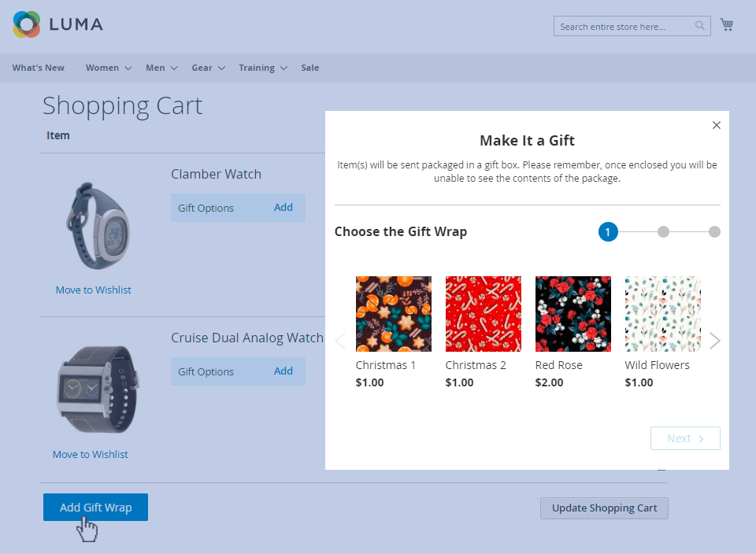Show next gift wrap options arrow
Screen dimensions: 756x554
(714, 341)
